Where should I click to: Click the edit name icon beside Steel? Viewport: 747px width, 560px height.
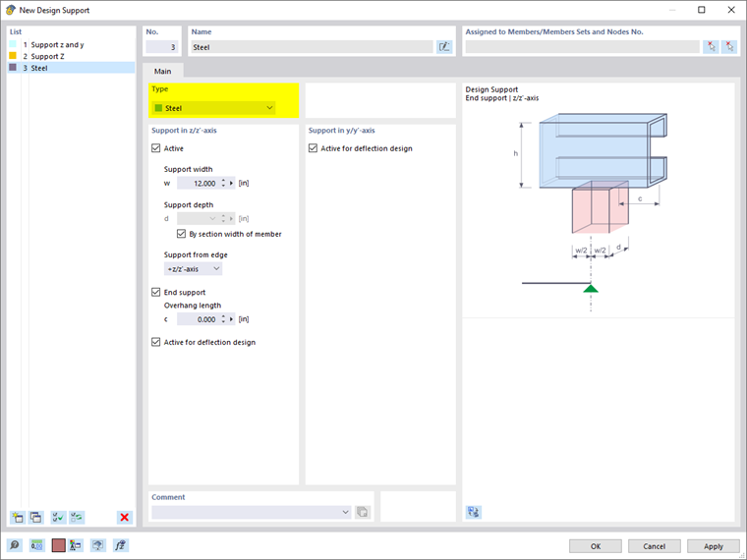(444, 47)
